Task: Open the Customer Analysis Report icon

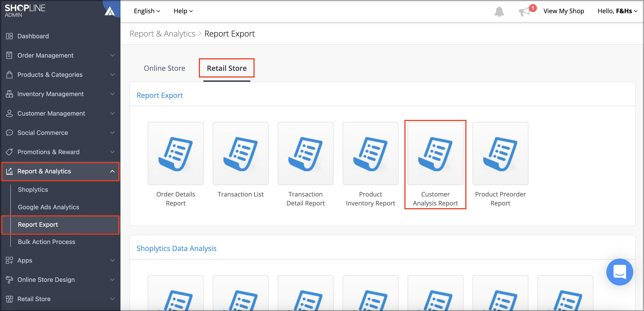Action: click(435, 153)
